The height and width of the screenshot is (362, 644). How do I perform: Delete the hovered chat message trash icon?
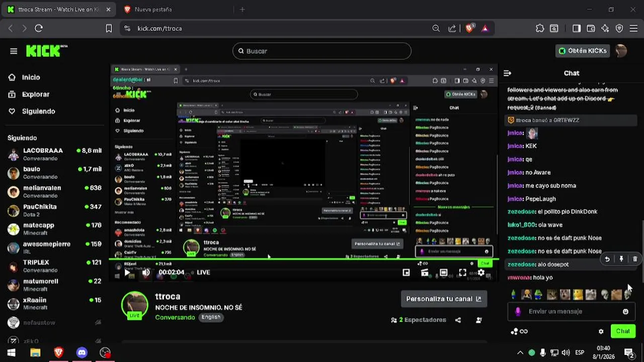[x=635, y=259]
